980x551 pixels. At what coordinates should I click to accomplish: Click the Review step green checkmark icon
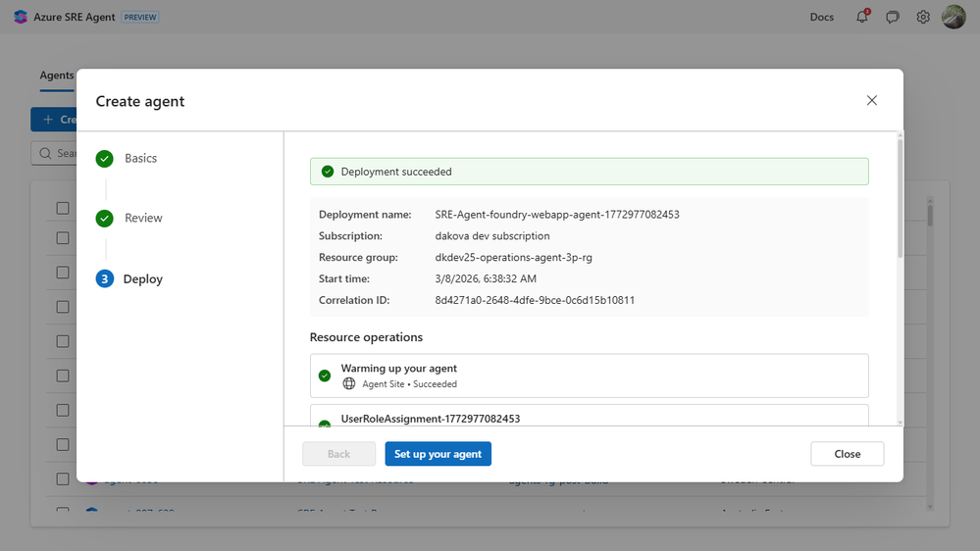click(104, 219)
